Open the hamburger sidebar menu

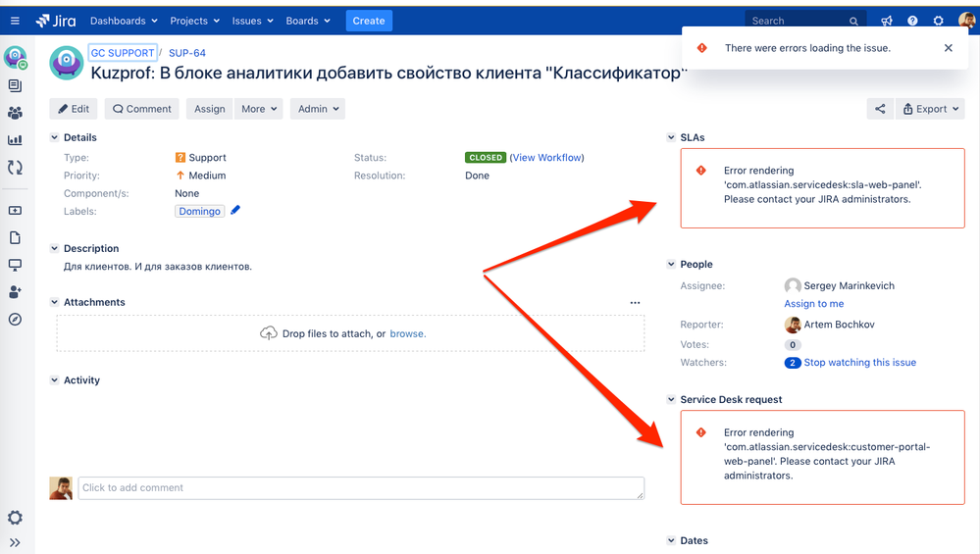[15, 21]
